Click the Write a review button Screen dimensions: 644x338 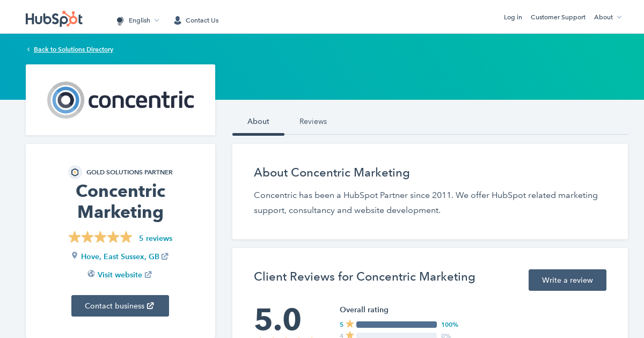coord(567,280)
